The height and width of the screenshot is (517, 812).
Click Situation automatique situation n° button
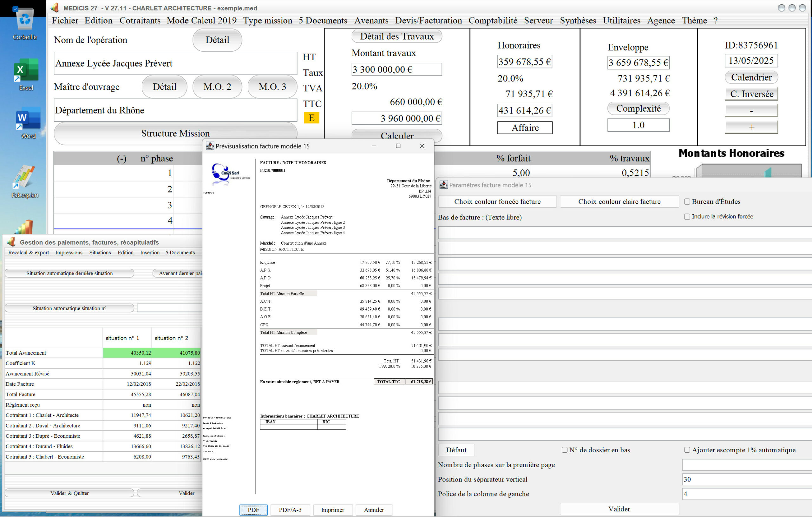point(69,308)
